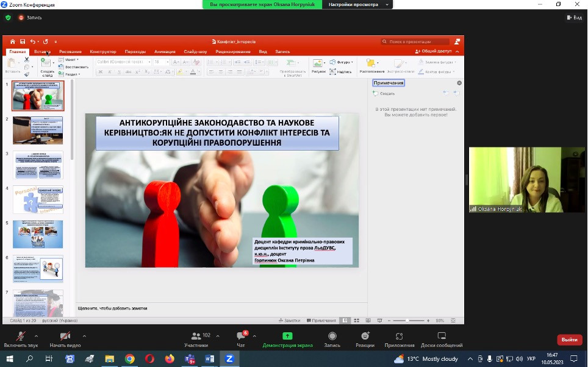Image resolution: width=588 pixels, height=367 pixels.
Task: Expand video options arrow beside Начать видео
Action: [84, 336]
